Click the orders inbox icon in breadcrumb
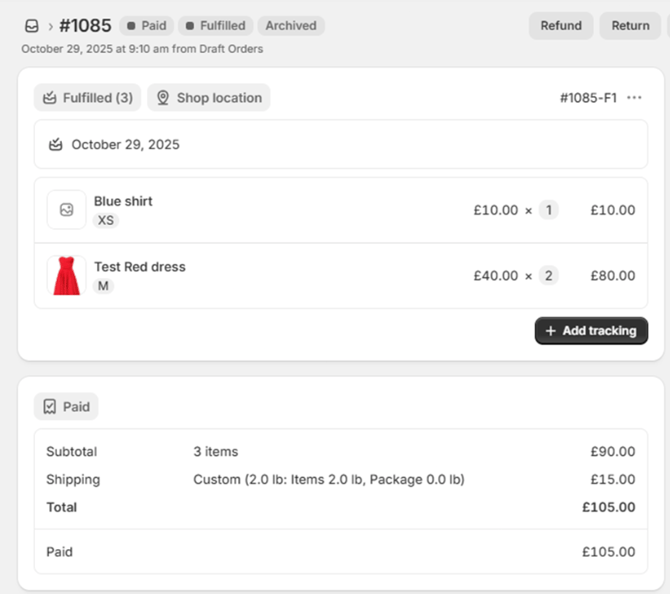Image resolution: width=670 pixels, height=594 pixels. (x=32, y=26)
